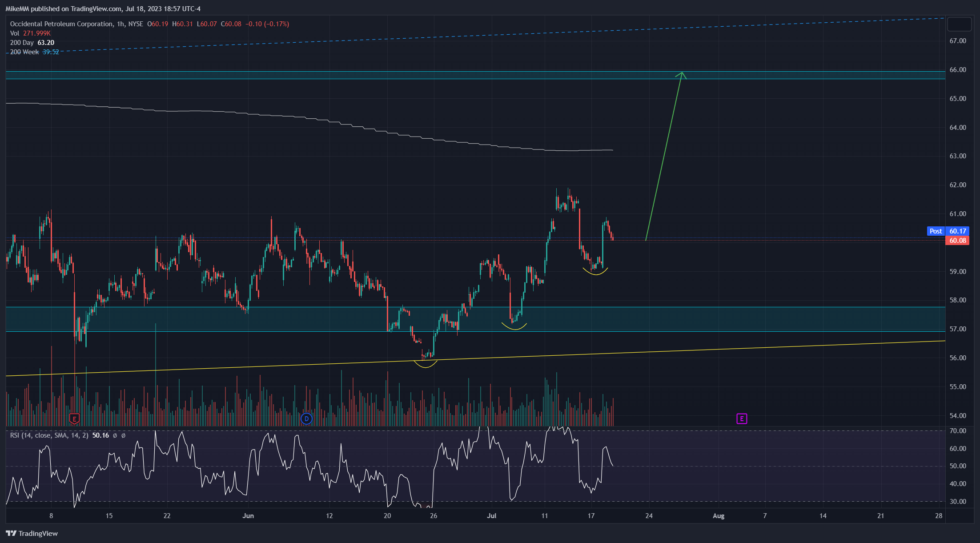Click the 24 date label on time axis
The image size is (980, 543).
coord(649,516)
